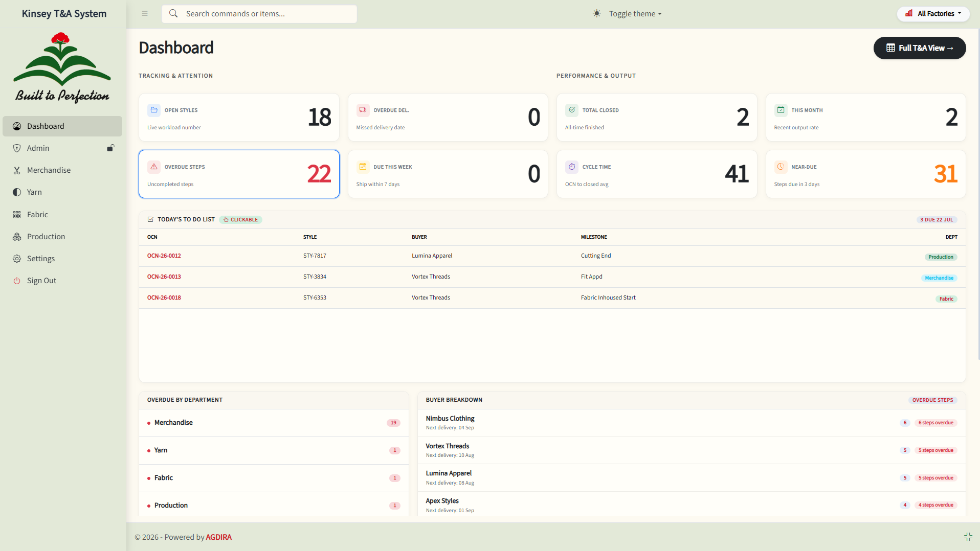Click the fullscreen collapse icon in footer
Screen dimensions: 980x551
(x=968, y=537)
